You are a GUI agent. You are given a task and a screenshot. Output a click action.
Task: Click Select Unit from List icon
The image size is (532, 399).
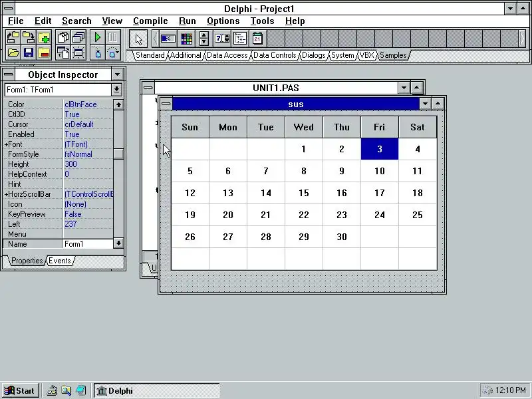pos(63,38)
